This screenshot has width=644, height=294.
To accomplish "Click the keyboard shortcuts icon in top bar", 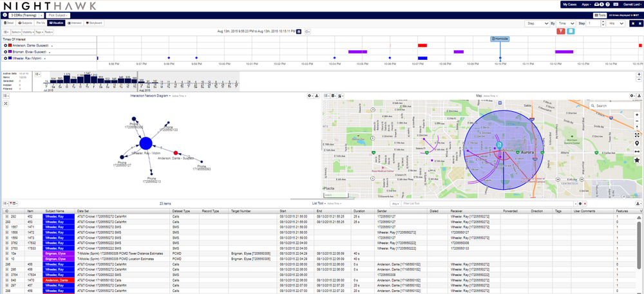I will pos(615,5).
